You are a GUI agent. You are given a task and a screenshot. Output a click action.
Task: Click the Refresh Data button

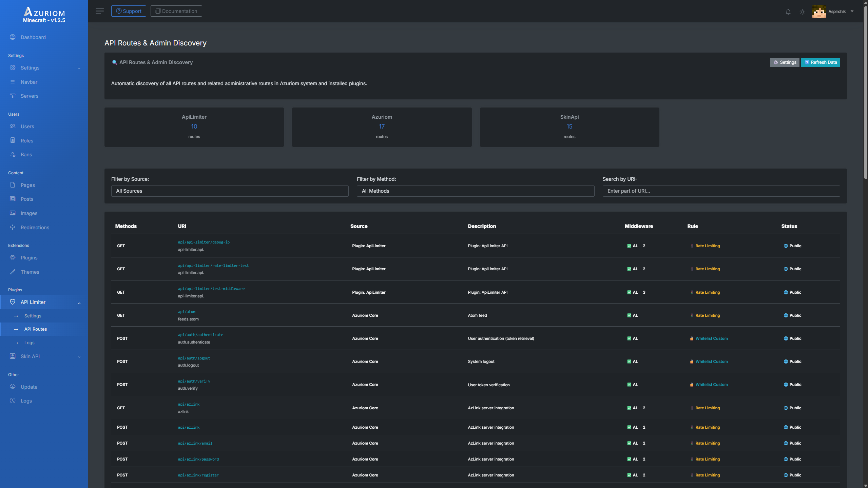[x=820, y=62]
